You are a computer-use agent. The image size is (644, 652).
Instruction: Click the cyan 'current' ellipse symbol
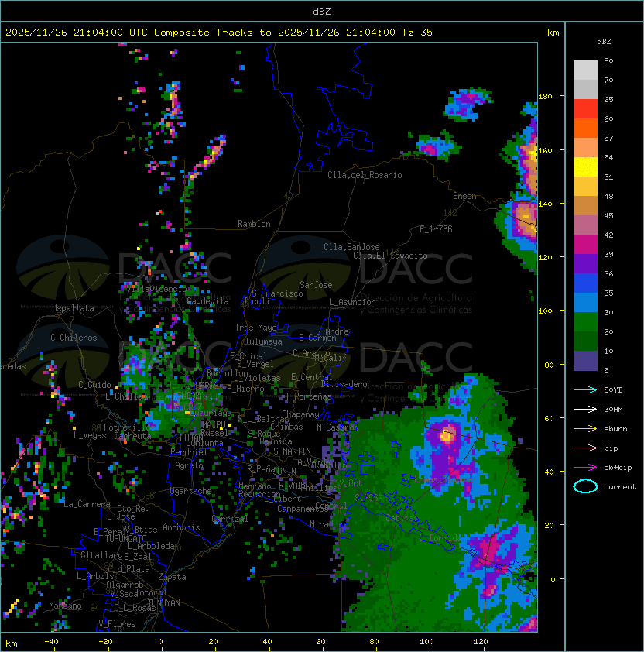tap(585, 486)
